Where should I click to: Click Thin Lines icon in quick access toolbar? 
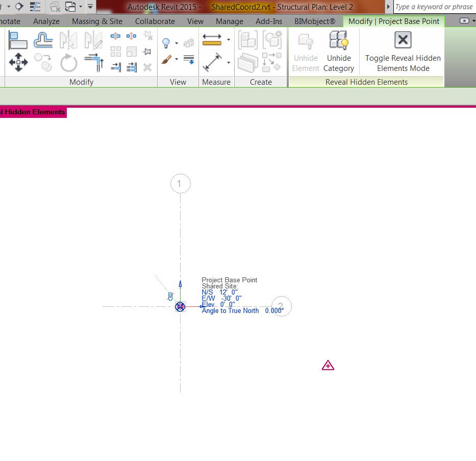point(35,6)
